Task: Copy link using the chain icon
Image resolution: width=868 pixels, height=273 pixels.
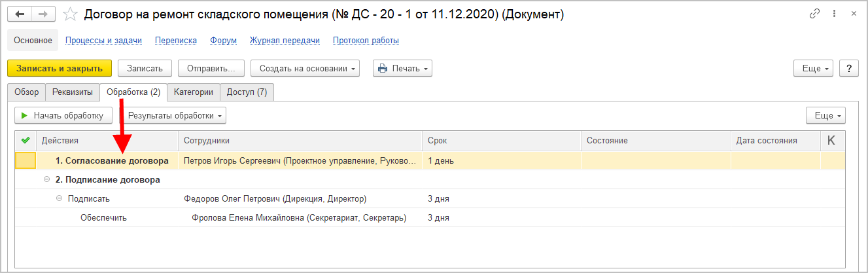Action: pyautogui.click(x=815, y=14)
